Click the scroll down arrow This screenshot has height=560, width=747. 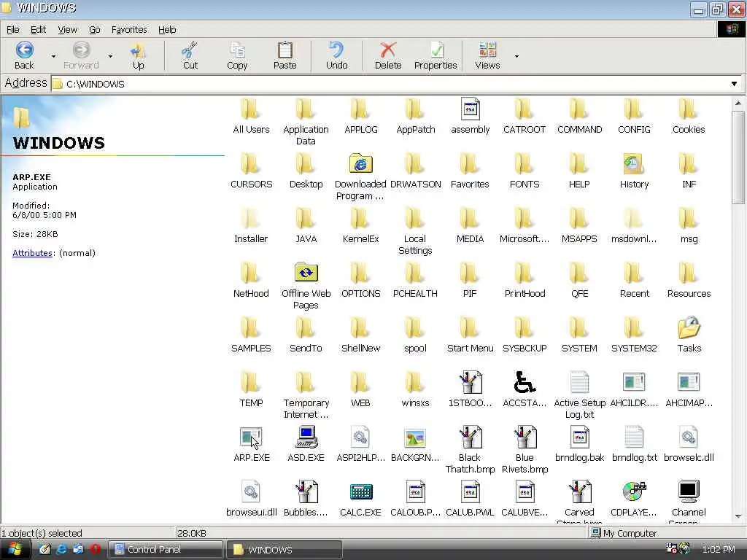(738, 516)
